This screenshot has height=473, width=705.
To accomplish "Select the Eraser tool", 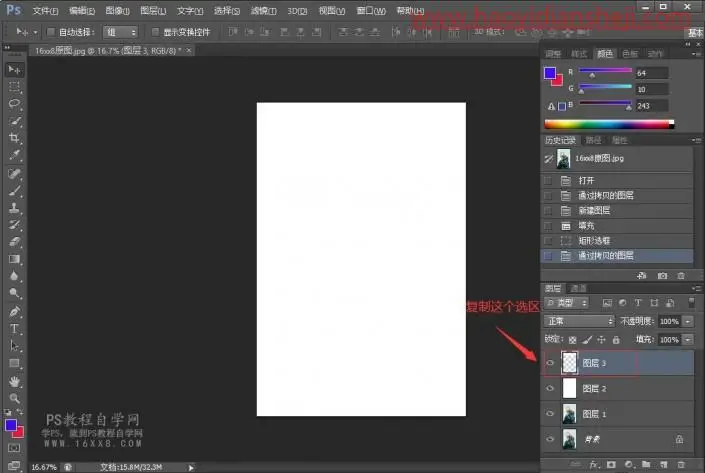I will point(14,242).
